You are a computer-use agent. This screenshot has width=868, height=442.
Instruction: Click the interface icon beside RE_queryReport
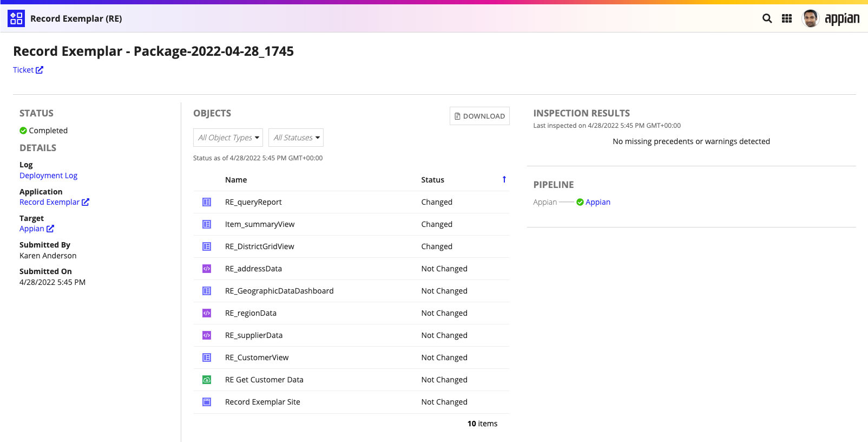click(x=207, y=202)
